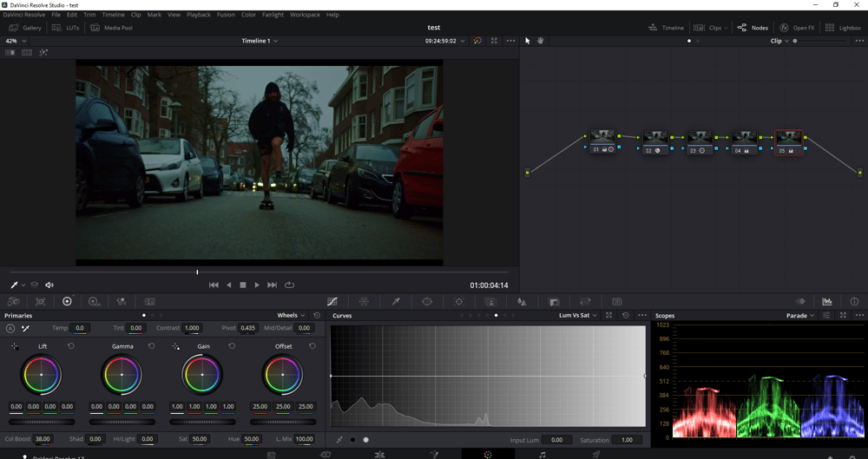Image resolution: width=868 pixels, height=459 pixels.
Task: Show the Scopes panel icon
Action: coord(827,302)
